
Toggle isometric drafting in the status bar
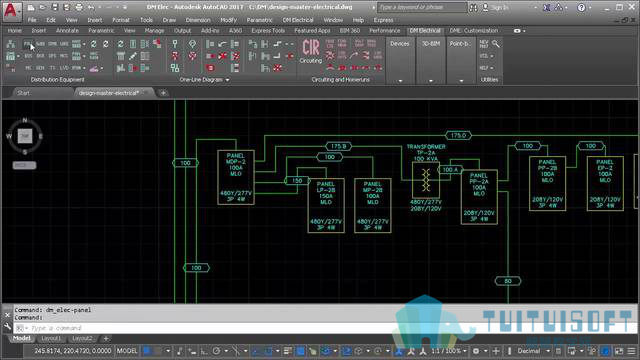click(236, 351)
